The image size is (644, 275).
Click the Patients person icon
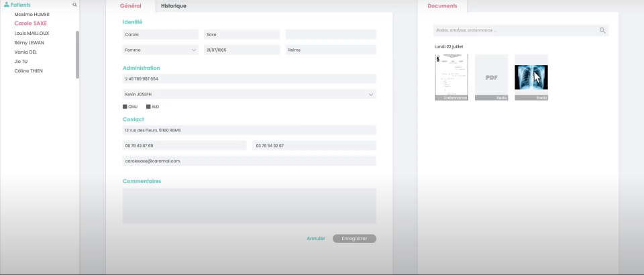pos(7,5)
